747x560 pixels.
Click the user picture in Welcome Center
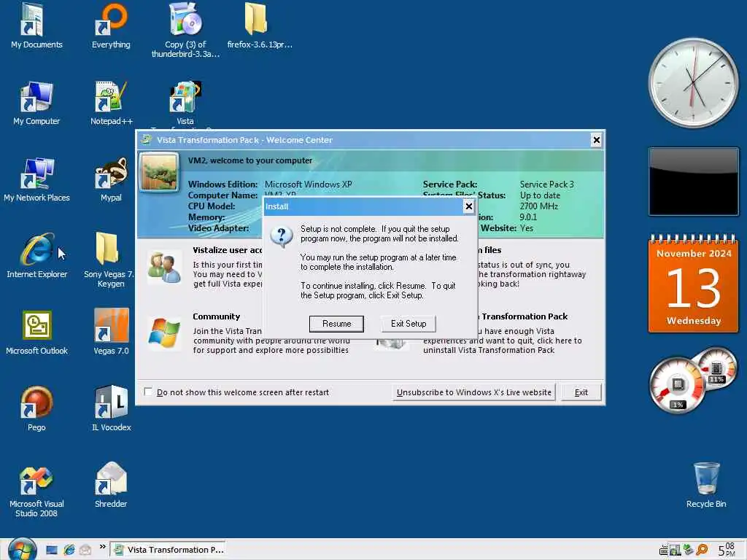pos(158,172)
